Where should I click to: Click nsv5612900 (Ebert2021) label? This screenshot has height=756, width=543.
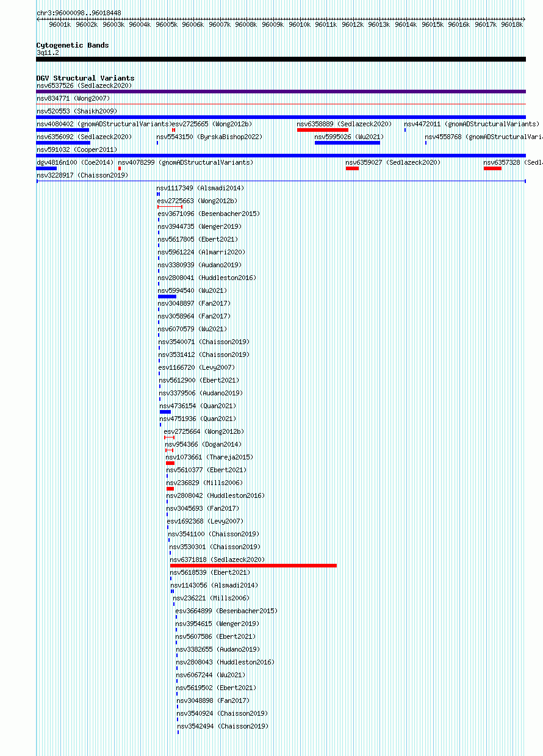(200, 380)
